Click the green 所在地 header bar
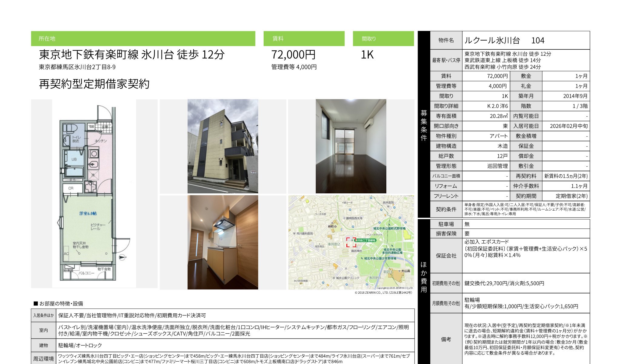The height and width of the screenshot is (364, 623). (143, 38)
